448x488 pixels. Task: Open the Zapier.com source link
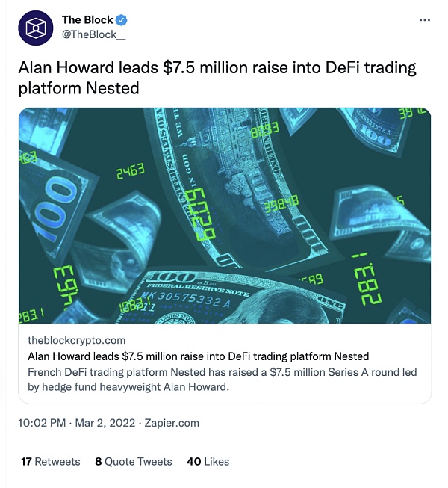(172, 423)
